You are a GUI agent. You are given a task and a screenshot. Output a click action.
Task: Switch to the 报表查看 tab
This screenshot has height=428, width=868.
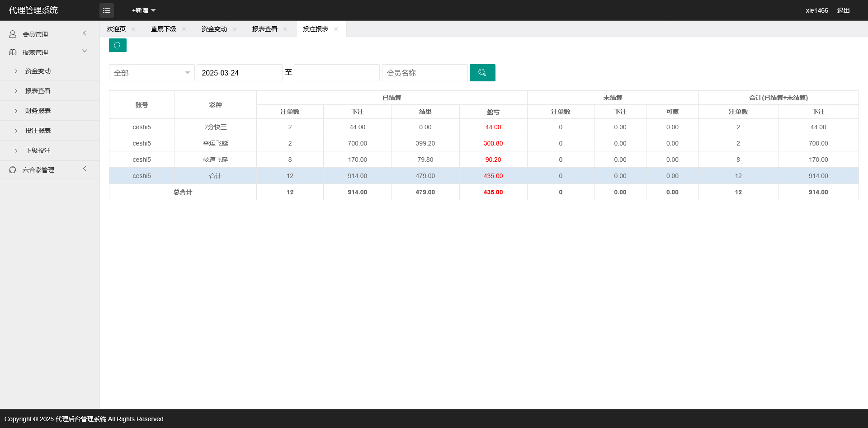264,29
